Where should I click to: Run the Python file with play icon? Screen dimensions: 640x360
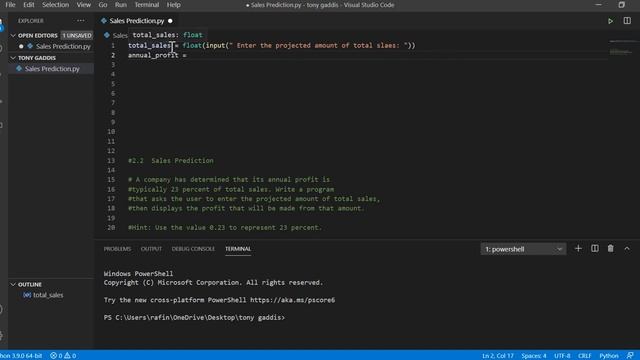(610, 21)
